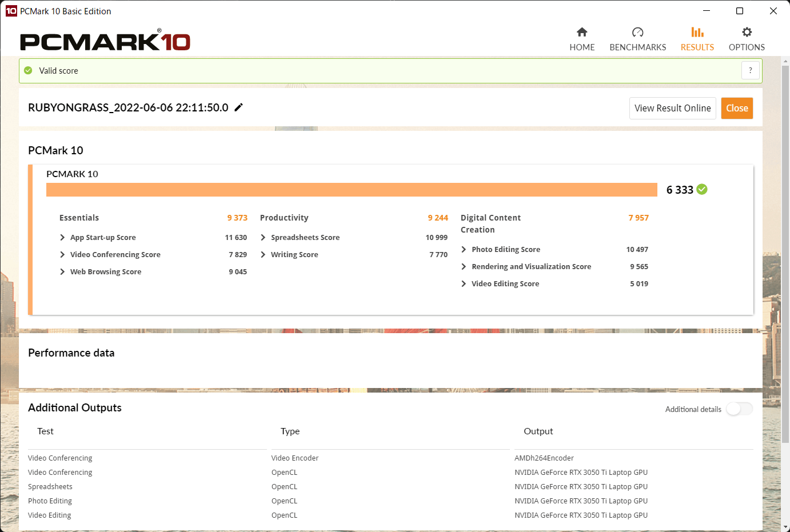
Task: Click the Essentials heading
Action: 79,218
